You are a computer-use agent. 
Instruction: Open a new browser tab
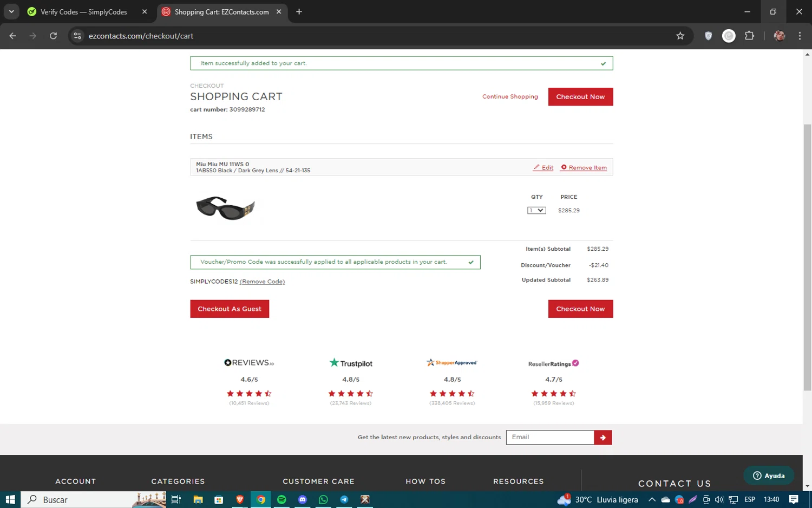[x=299, y=11]
